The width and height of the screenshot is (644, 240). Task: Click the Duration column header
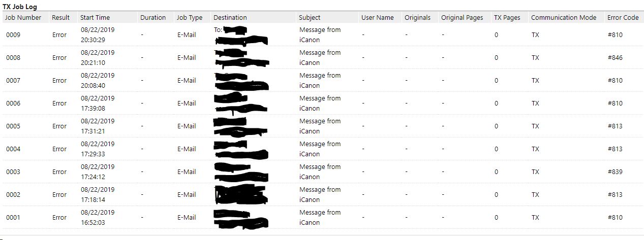tap(153, 17)
